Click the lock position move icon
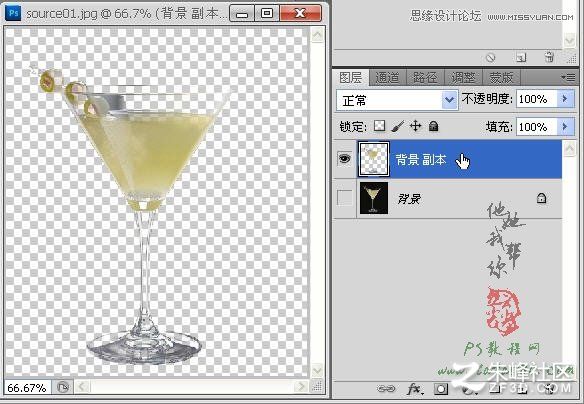This screenshot has width=584, height=404. [415, 126]
